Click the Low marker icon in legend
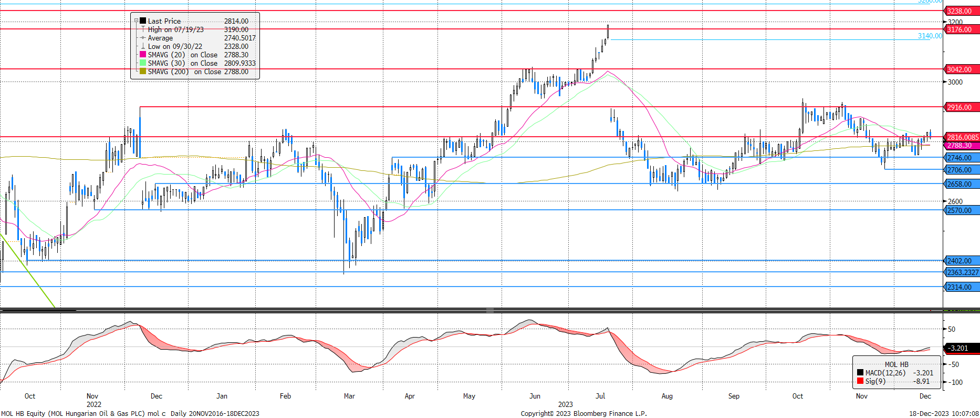 tap(143, 46)
